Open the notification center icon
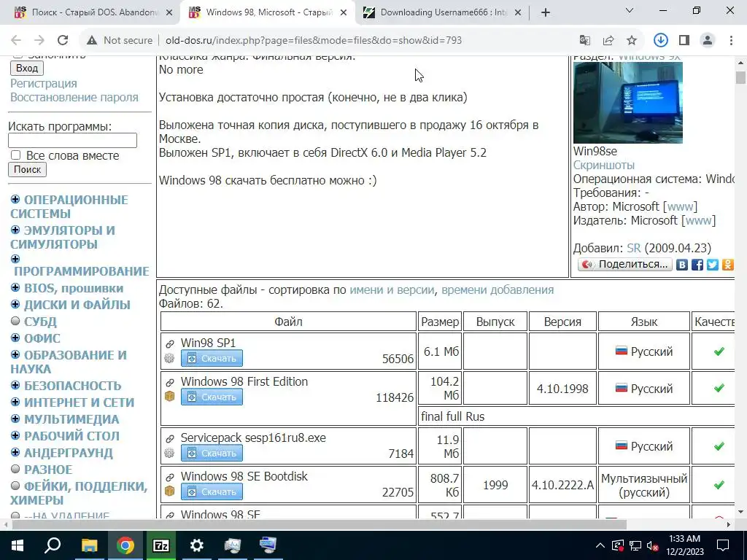Screen dimensions: 747x560 723,545
